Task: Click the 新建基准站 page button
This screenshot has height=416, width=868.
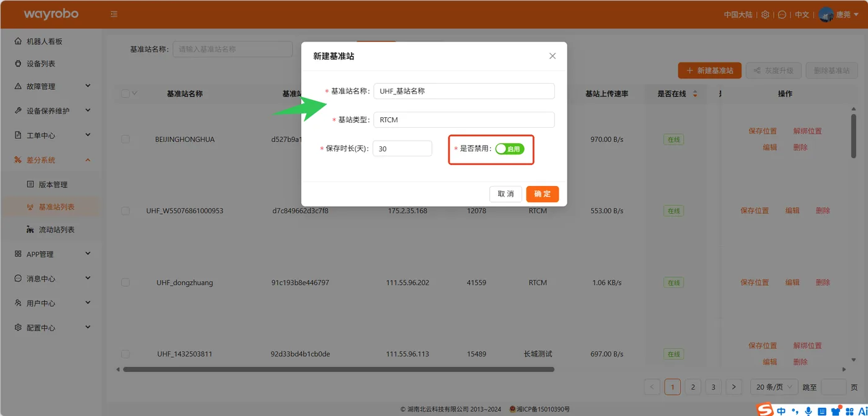Action: pos(710,71)
